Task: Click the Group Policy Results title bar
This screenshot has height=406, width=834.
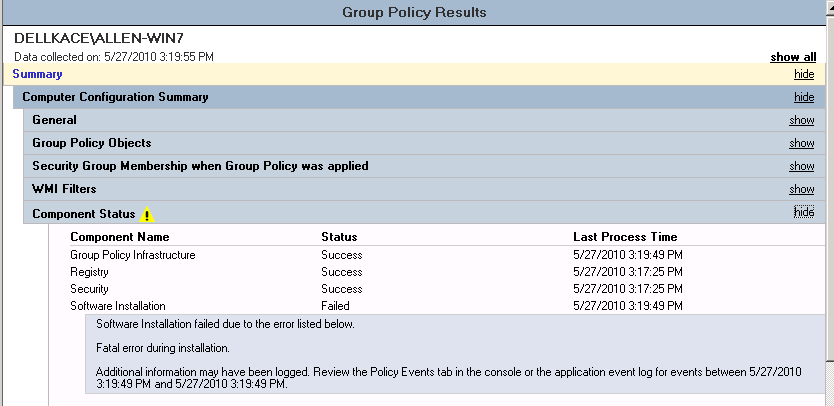Action: (x=414, y=12)
